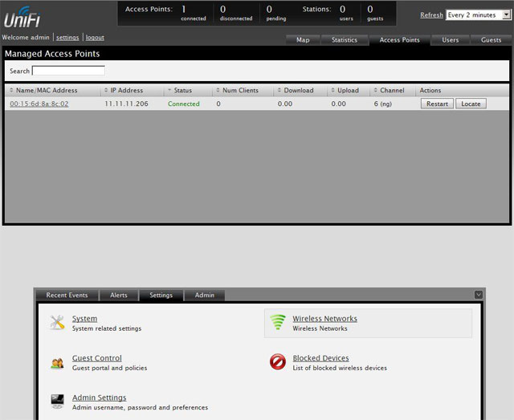514x420 pixels.
Task: Sort by Status column
Action: click(x=182, y=90)
